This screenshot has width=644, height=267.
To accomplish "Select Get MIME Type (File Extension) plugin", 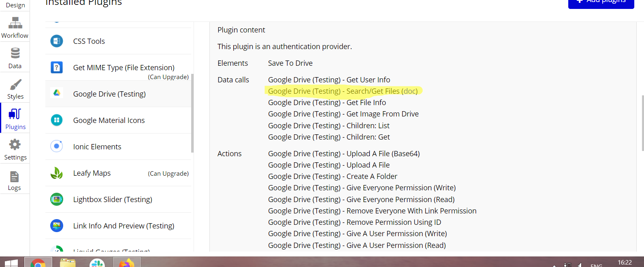I will (118, 67).
